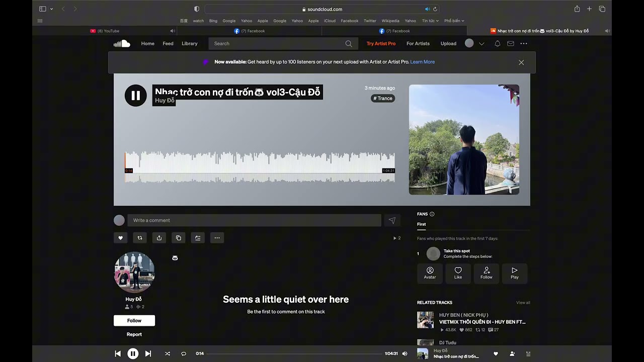The width and height of the screenshot is (644, 362).
Task: Pause the track using the large header button
Action: 136,96
